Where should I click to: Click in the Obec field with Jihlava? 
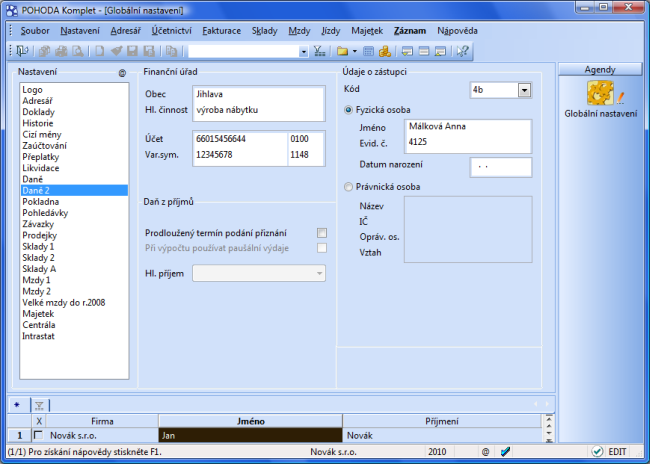tap(259, 94)
